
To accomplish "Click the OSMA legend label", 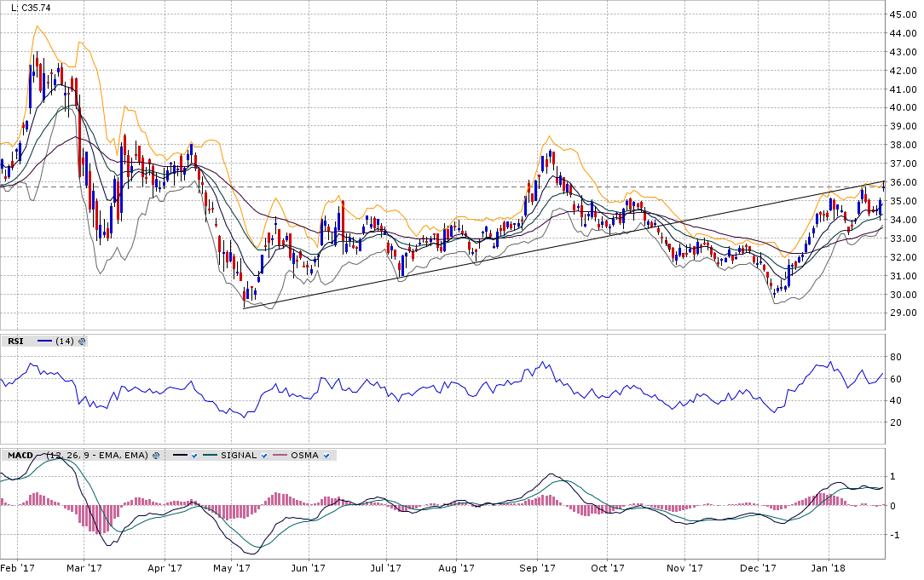I will 305,456.
